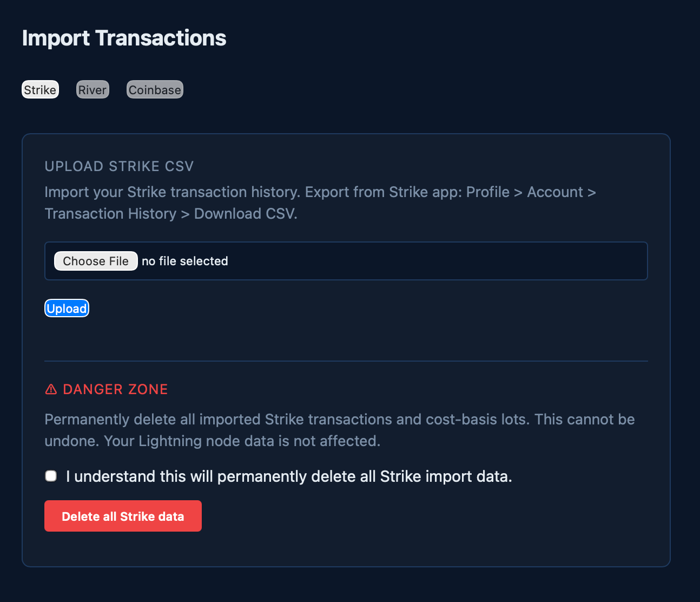The image size is (700, 602).
Task: Click the DANGER ZONE heading text
Action: 115,389
